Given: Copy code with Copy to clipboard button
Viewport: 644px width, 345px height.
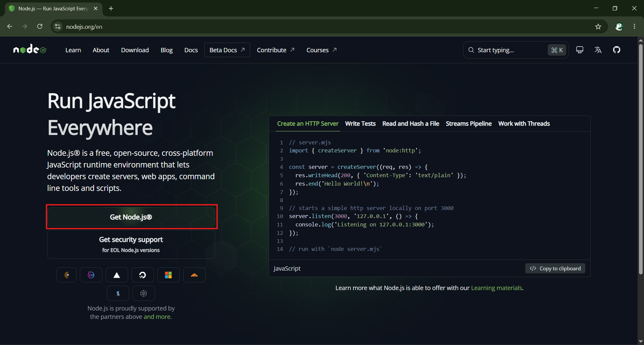Looking at the screenshot, I should coord(555,268).
